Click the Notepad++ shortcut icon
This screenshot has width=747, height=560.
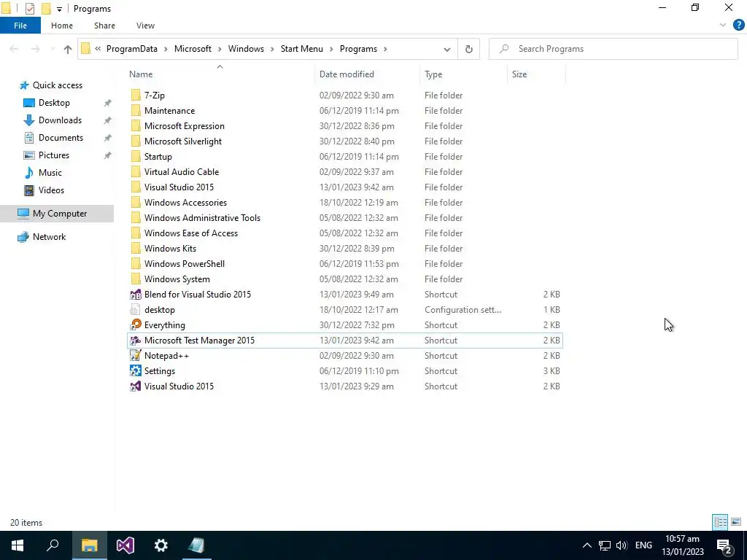pyautogui.click(x=136, y=355)
